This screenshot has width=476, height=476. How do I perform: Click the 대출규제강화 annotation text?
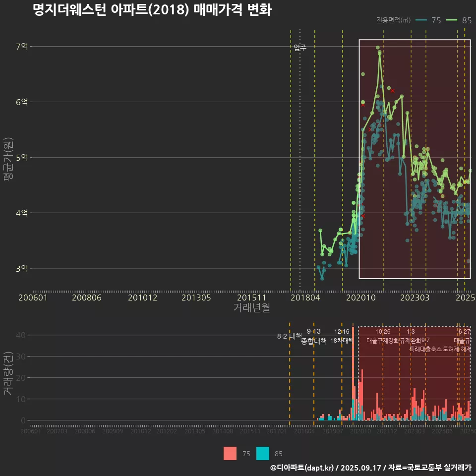pos(383,340)
